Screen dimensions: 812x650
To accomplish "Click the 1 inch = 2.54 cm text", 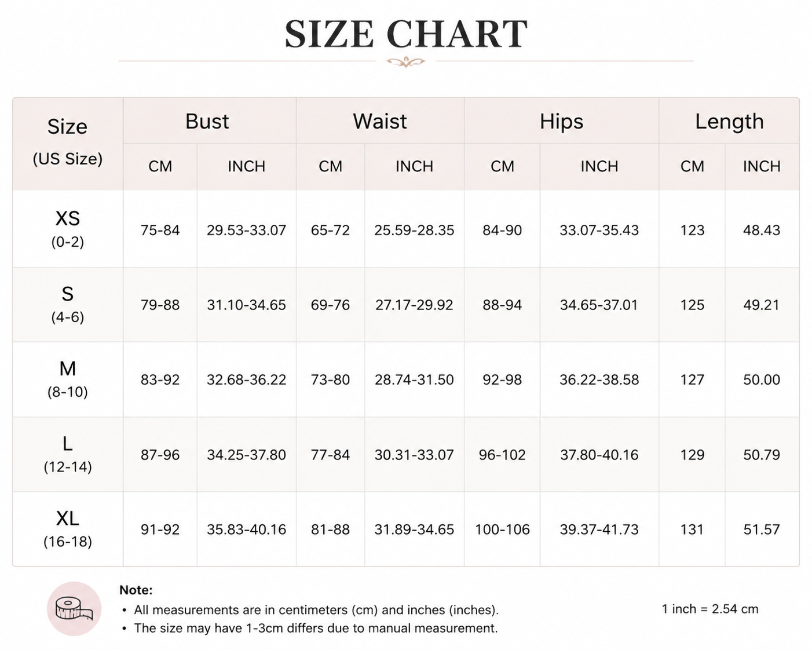I will tap(710, 609).
